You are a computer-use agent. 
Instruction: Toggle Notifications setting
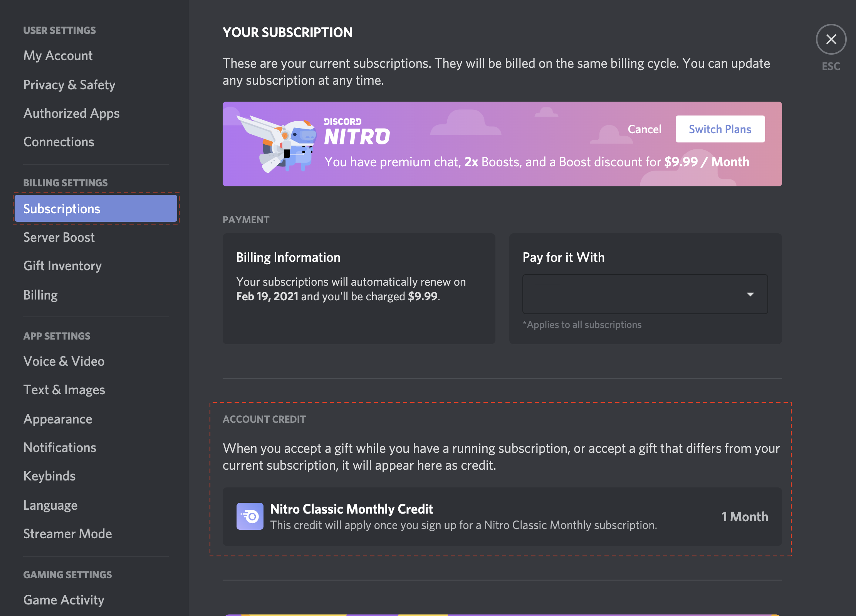[59, 447]
